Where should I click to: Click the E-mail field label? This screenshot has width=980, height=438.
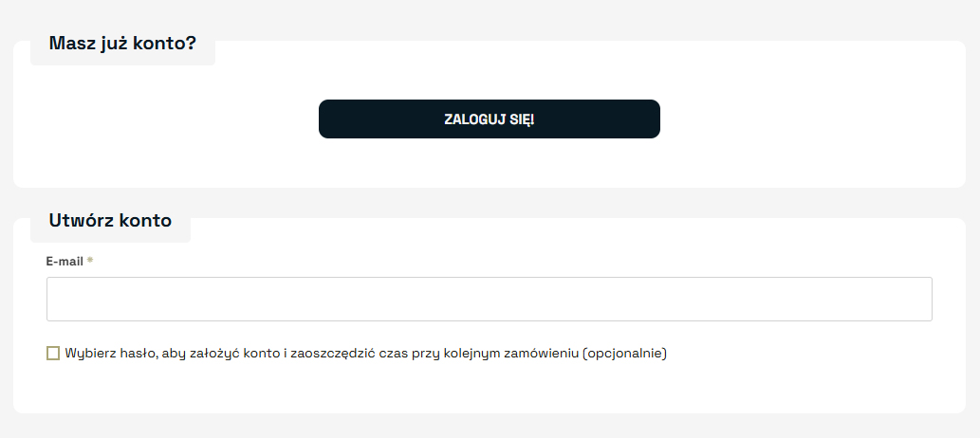[65, 261]
